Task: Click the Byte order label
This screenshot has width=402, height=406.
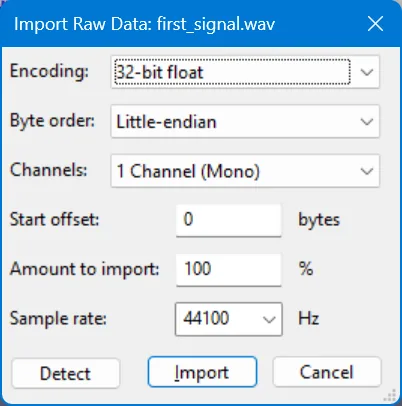Action: point(52,121)
